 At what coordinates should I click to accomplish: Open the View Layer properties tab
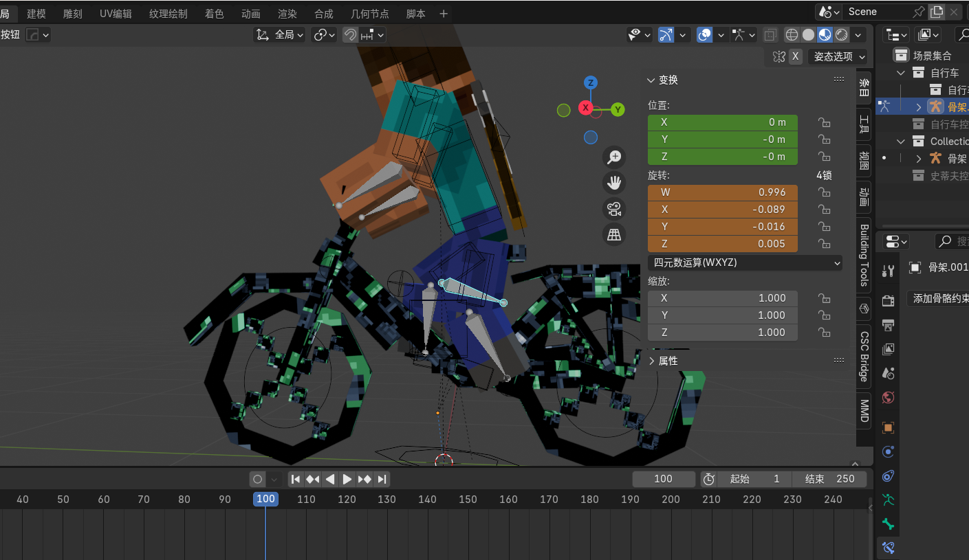click(888, 349)
